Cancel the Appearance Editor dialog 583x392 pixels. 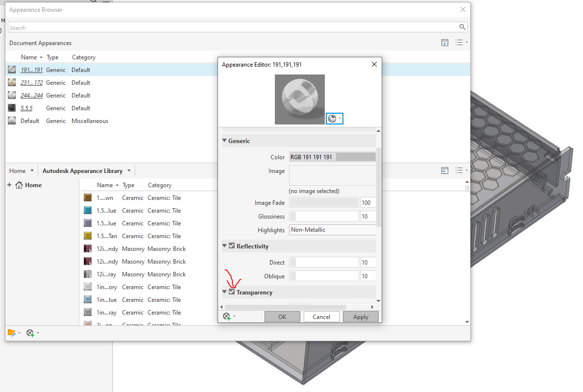click(x=321, y=316)
